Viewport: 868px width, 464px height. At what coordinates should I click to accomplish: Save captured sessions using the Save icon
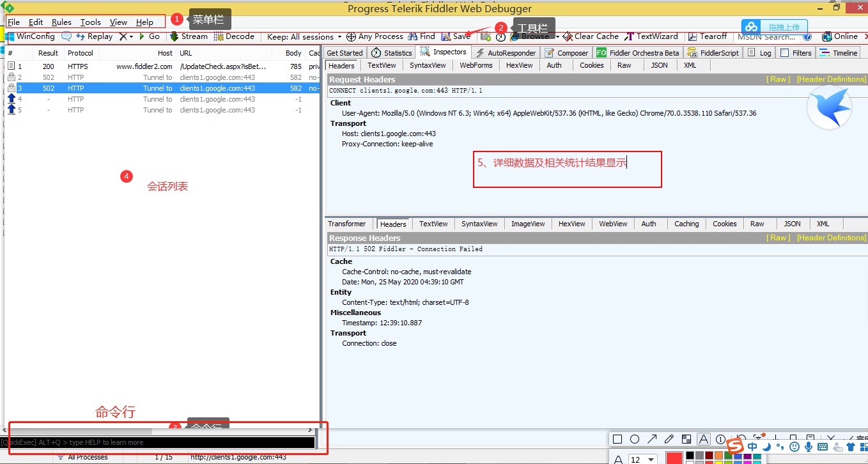pos(456,36)
